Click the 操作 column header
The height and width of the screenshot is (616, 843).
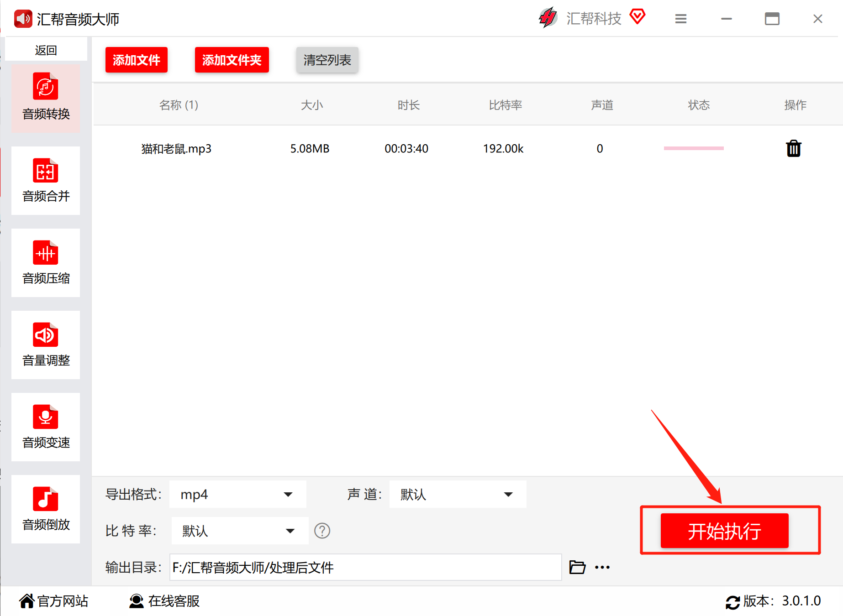point(796,105)
